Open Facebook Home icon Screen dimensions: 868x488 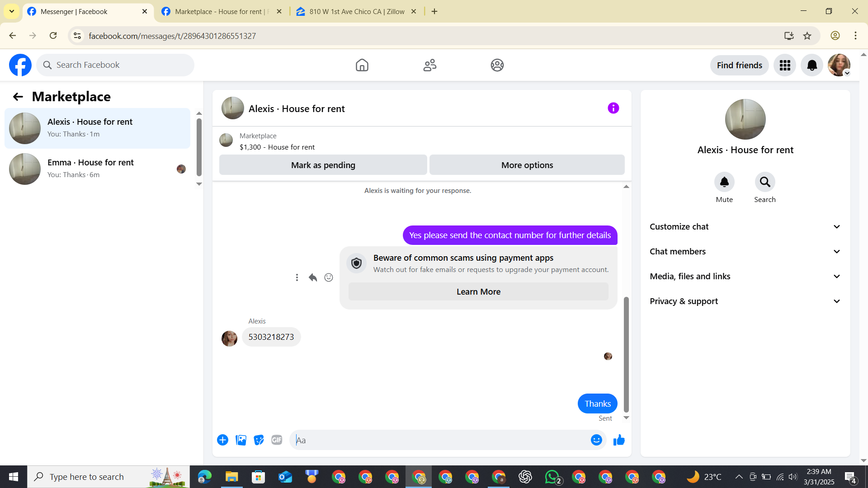click(362, 65)
